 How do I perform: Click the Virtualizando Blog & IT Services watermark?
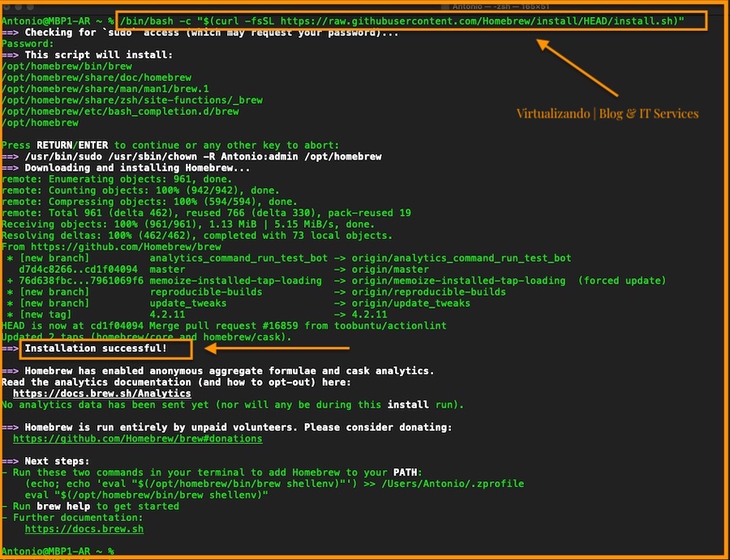[607, 113]
